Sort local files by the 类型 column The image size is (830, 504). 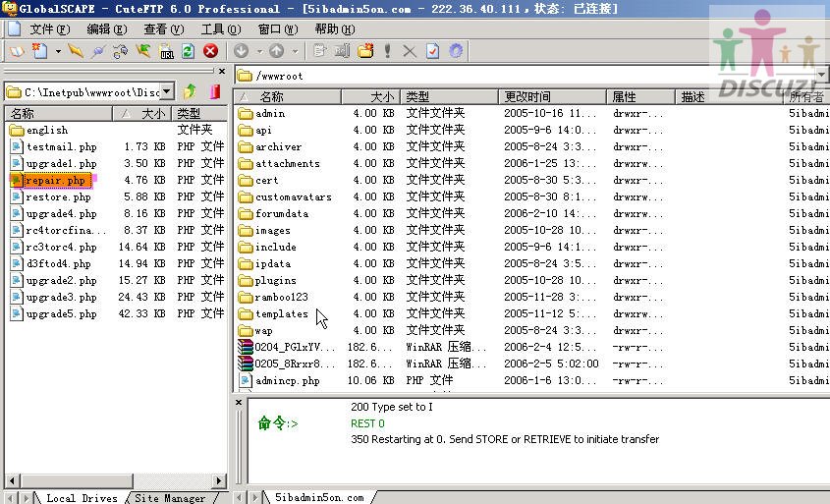(199, 113)
